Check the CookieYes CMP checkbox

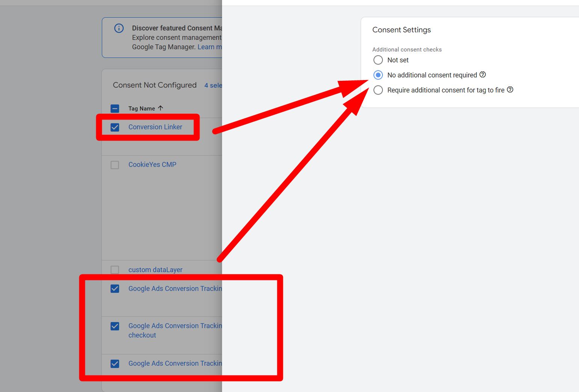(115, 165)
